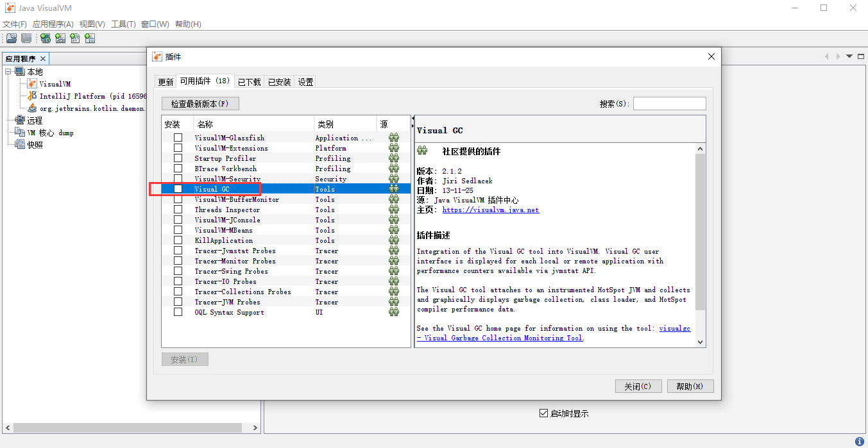Switch to the 更新 tab
The image size is (868, 448).
[x=166, y=82]
